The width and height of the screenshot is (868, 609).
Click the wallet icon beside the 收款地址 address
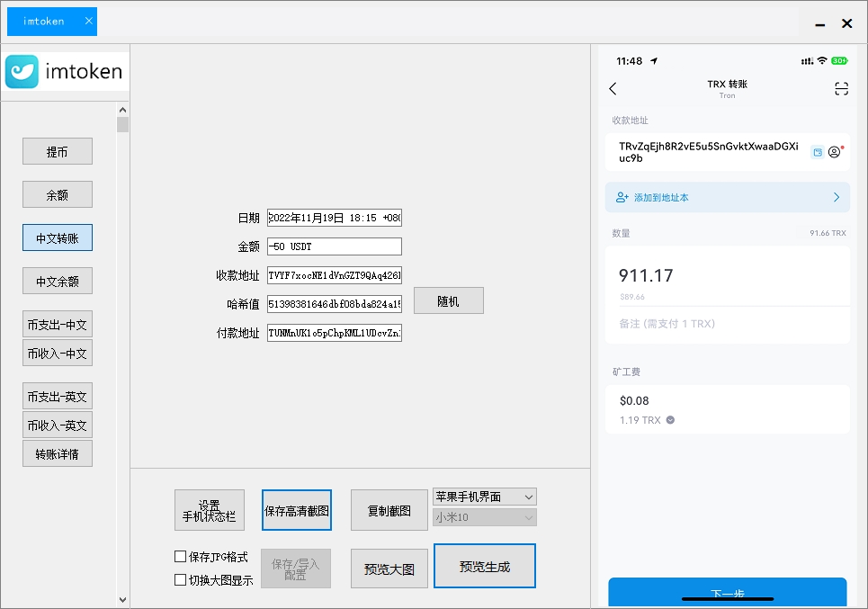[x=816, y=152]
